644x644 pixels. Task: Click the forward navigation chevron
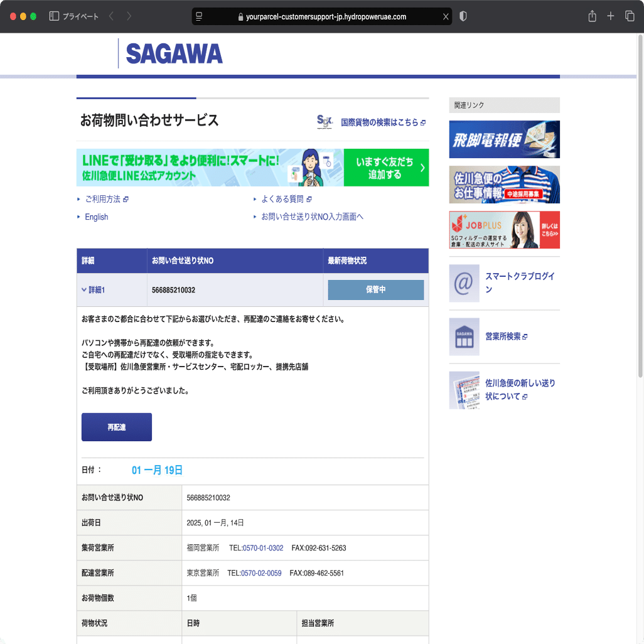[129, 16]
